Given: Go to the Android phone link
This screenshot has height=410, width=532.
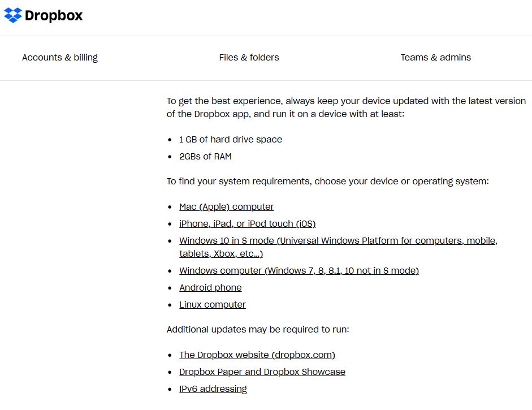Looking at the screenshot, I should (210, 288).
